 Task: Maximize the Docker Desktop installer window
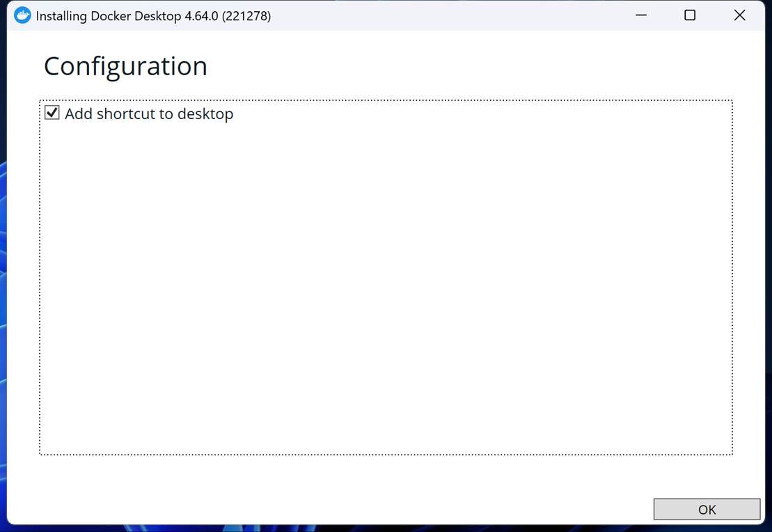tap(690, 15)
